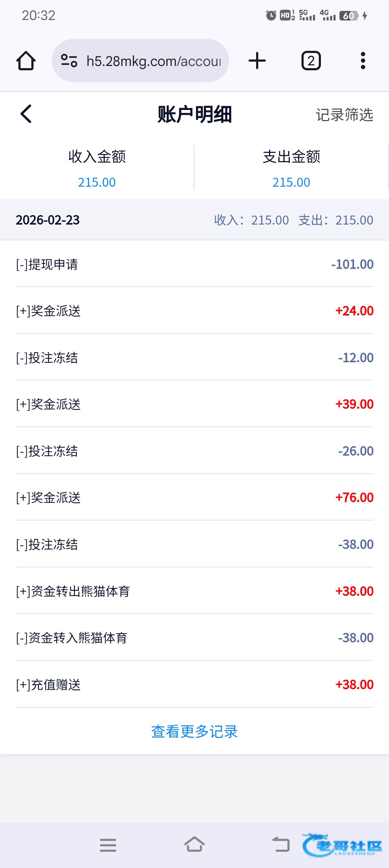This screenshot has width=389, height=868.
Task: Load more via 查看更多记录 link
Action: click(194, 731)
